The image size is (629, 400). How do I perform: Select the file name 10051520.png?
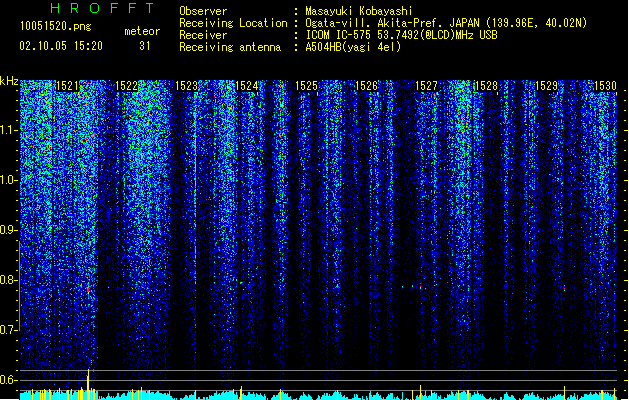pyautogui.click(x=56, y=26)
